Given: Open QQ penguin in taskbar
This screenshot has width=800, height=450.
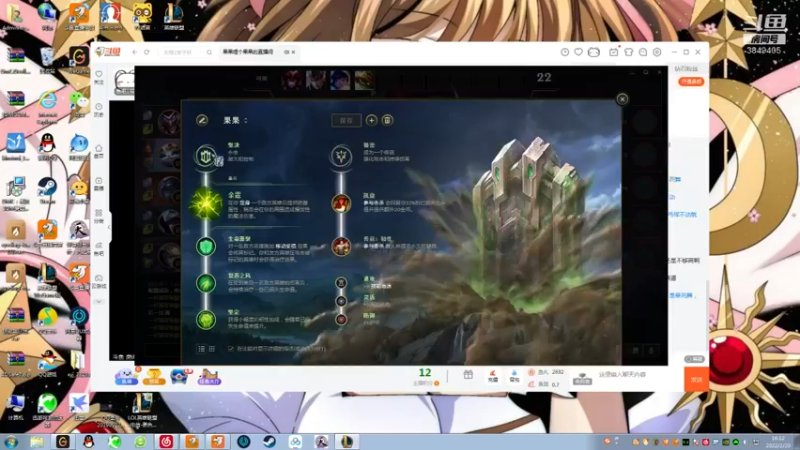Looking at the screenshot, I should tap(89, 441).
